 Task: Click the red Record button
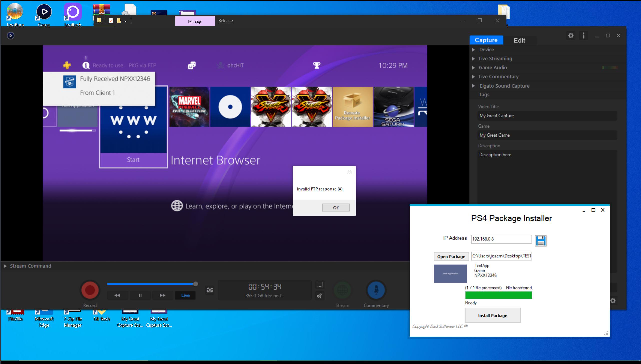90,290
